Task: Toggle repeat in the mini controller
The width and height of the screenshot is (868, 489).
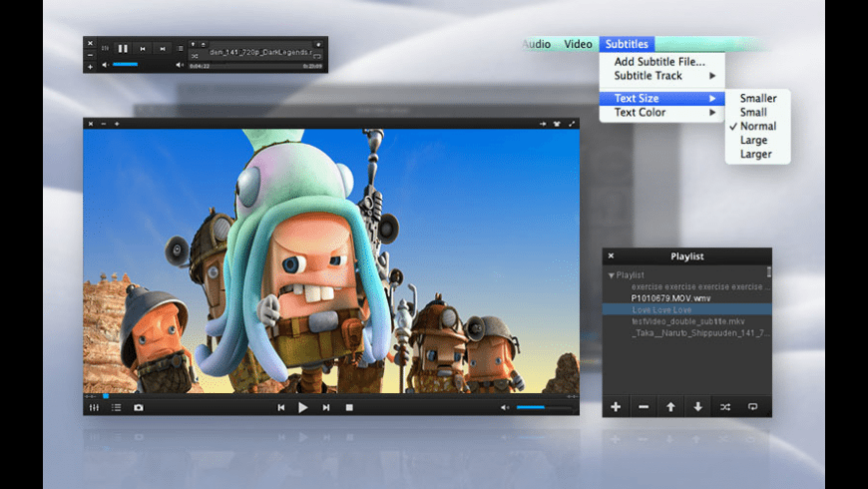Action: click(x=317, y=57)
